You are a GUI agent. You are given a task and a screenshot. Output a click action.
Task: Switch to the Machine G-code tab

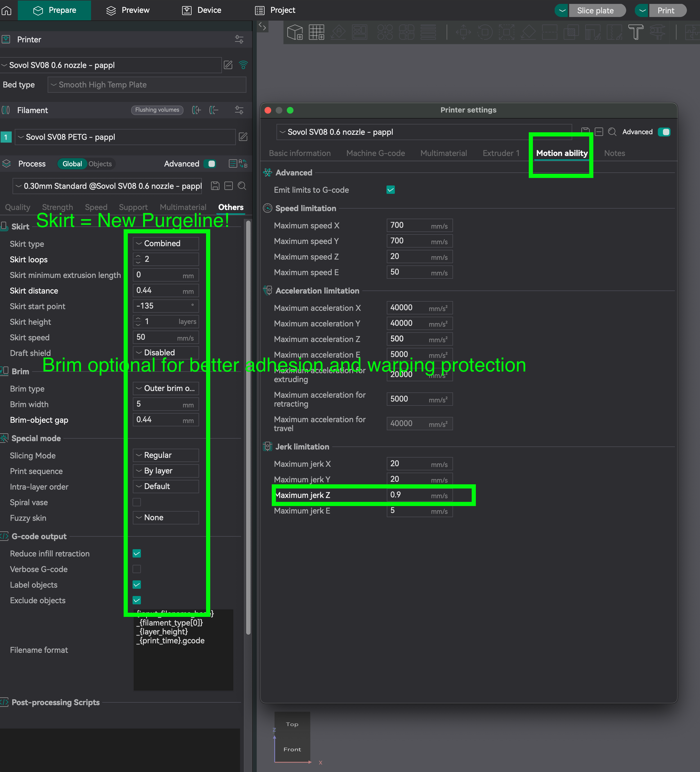tap(375, 153)
